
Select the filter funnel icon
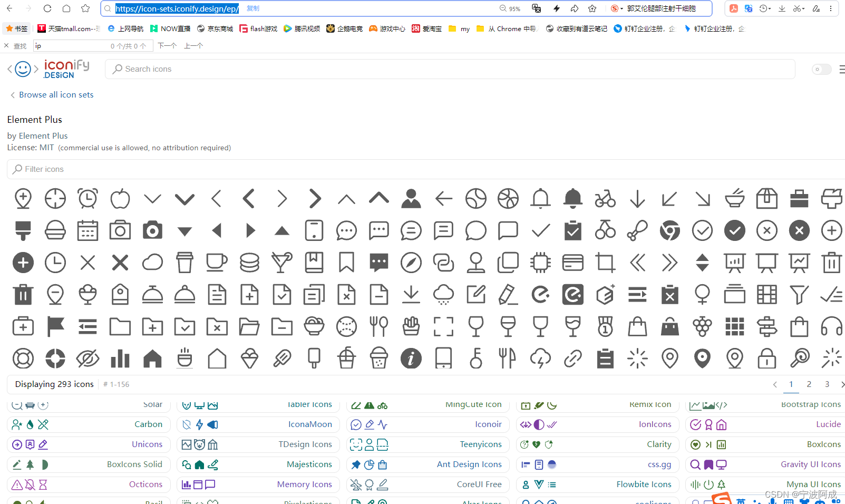(x=799, y=295)
